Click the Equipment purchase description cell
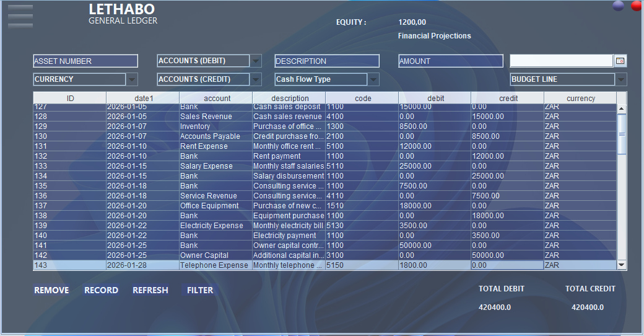This screenshot has height=336, width=644. (289, 216)
